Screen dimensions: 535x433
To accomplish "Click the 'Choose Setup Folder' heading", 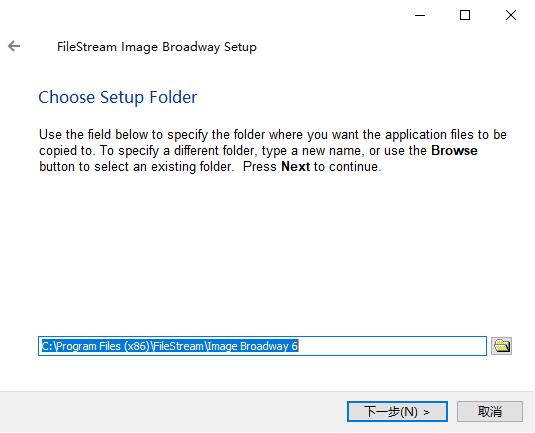I will (118, 97).
